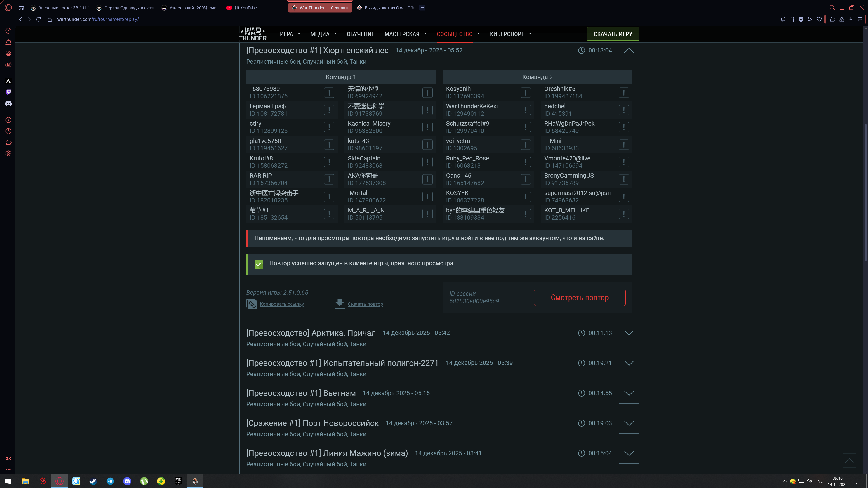Click the download replay arrow icon
Image resolution: width=868 pixels, height=488 pixels.
339,303
